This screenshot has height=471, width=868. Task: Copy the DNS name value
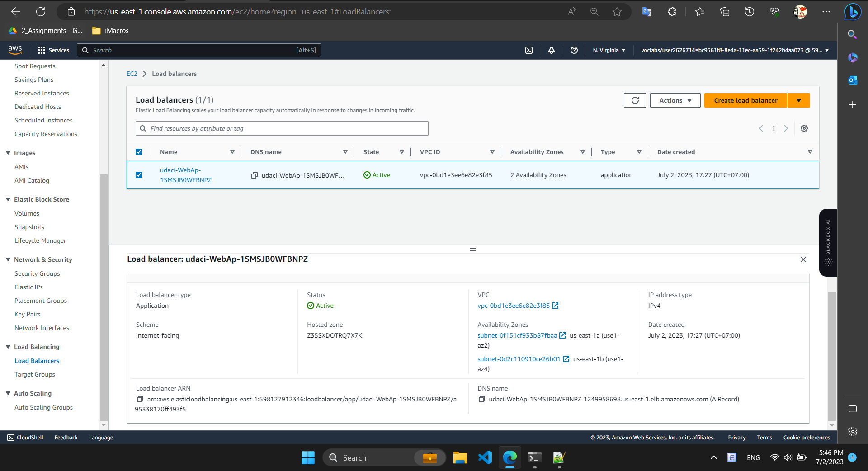tap(481, 399)
